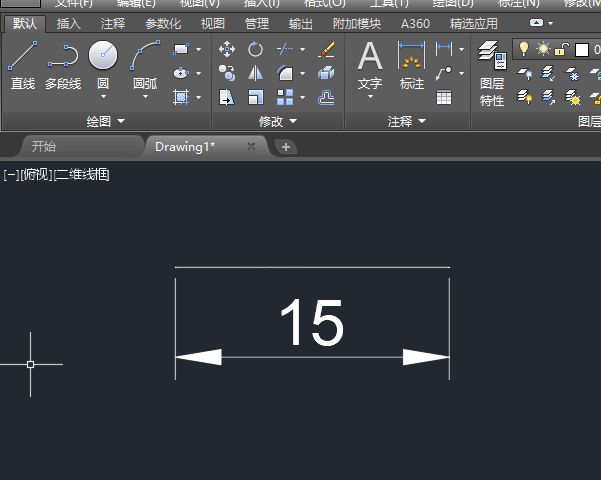
Task: Switch to the 开始 document tab
Action: [44, 146]
